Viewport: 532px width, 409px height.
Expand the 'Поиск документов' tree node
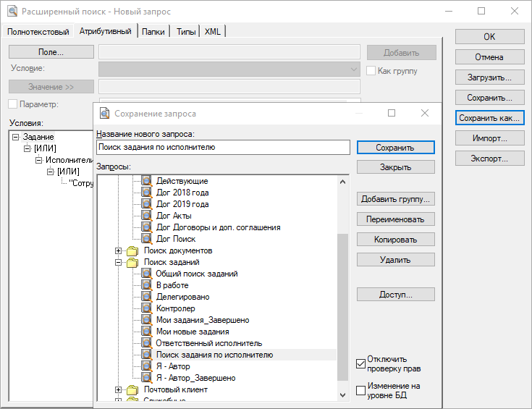click(x=119, y=250)
